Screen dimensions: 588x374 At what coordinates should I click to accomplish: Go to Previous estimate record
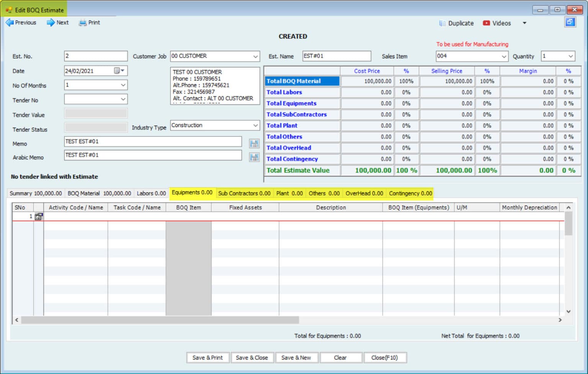click(x=21, y=23)
